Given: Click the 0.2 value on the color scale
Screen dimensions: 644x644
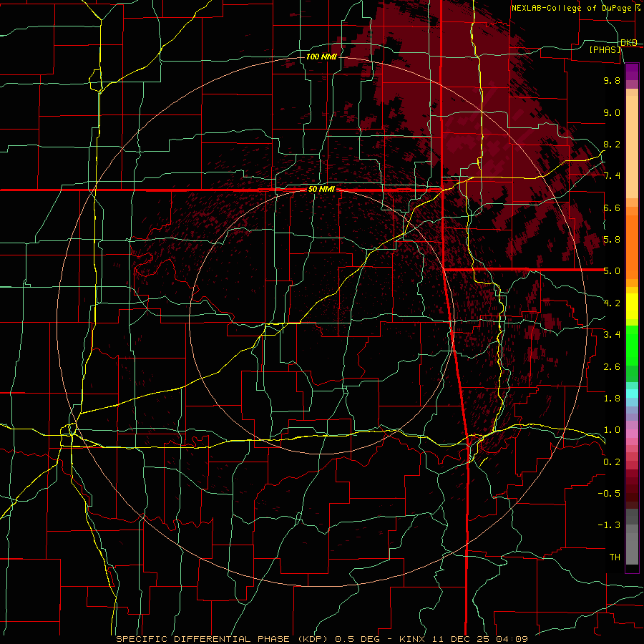Looking at the screenshot, I should coord(612,462).
